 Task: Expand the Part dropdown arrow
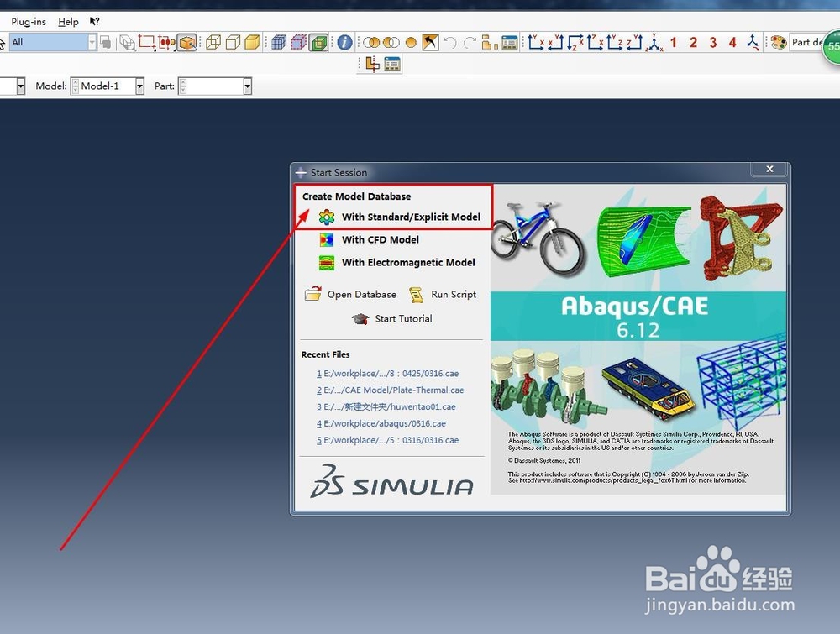click(x=247, y=86)
